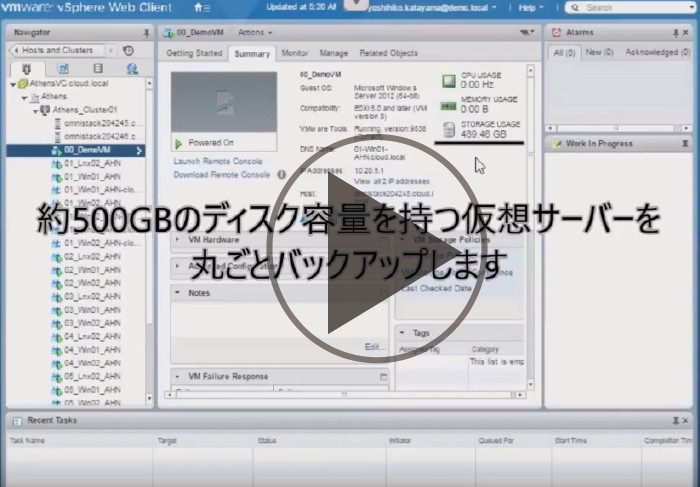Sort by Task Name column

coord(27,441)
